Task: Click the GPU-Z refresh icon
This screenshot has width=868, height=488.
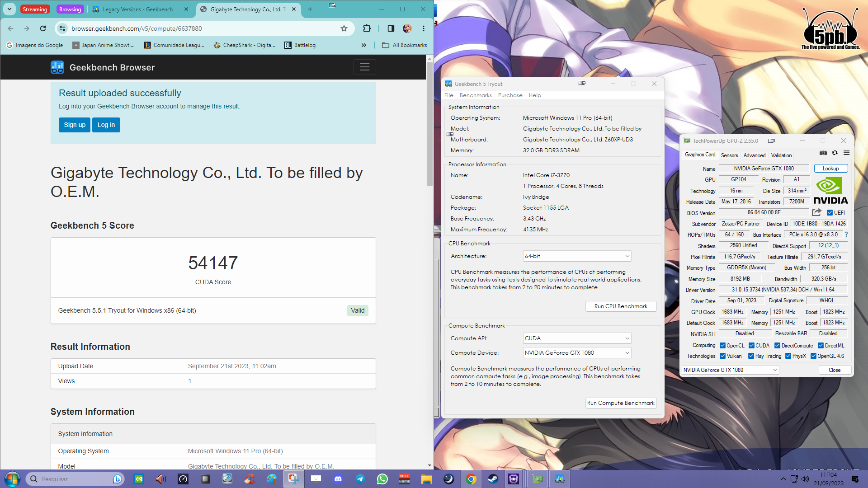Action: pos(835,153)
